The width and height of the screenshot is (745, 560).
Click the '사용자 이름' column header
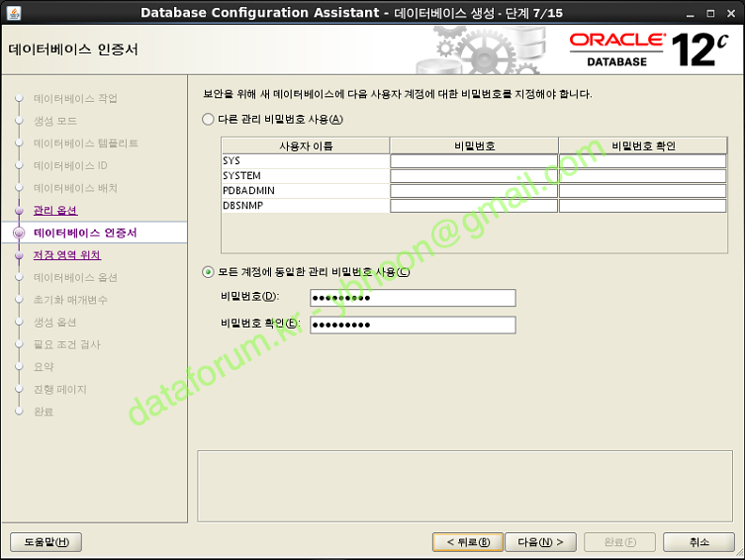pyautogui.click(x=305, y=145)
